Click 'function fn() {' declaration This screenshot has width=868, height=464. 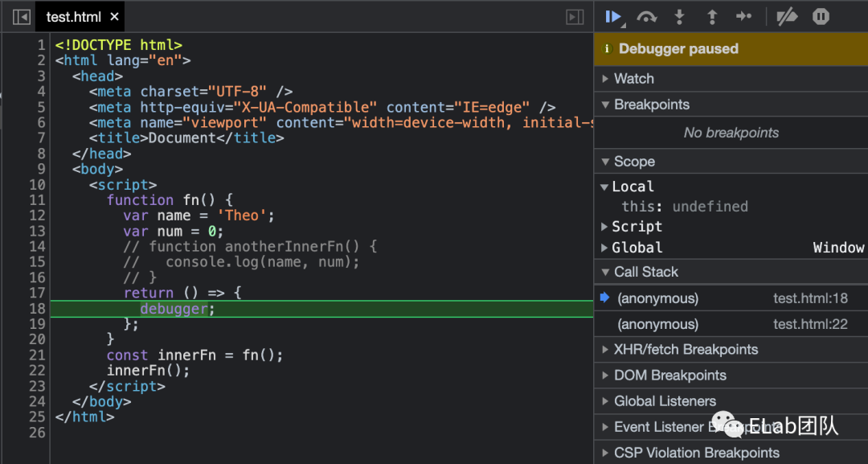tap(170, 200)
